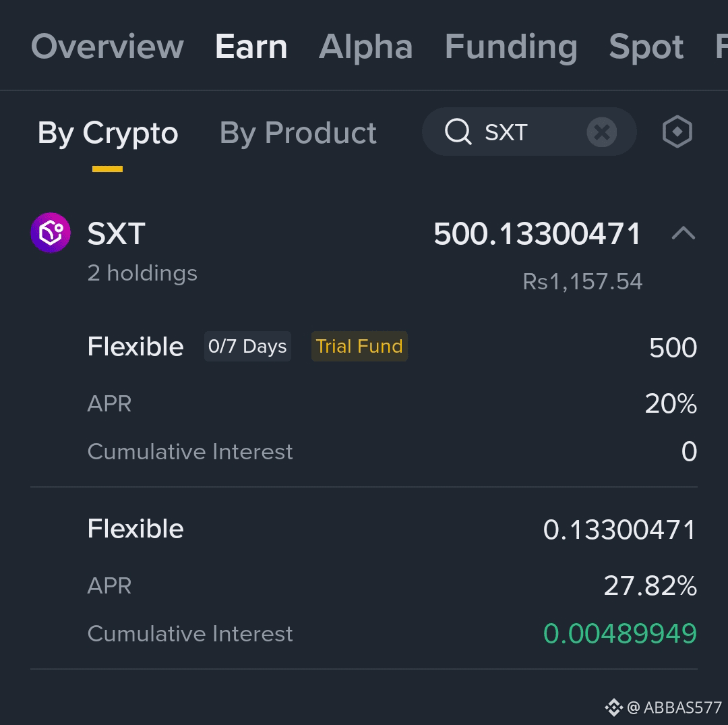Tap the Trial Fund badge
Image resolution: width=728 pixels, height=725 pixels.
click(x=359, y=347)
